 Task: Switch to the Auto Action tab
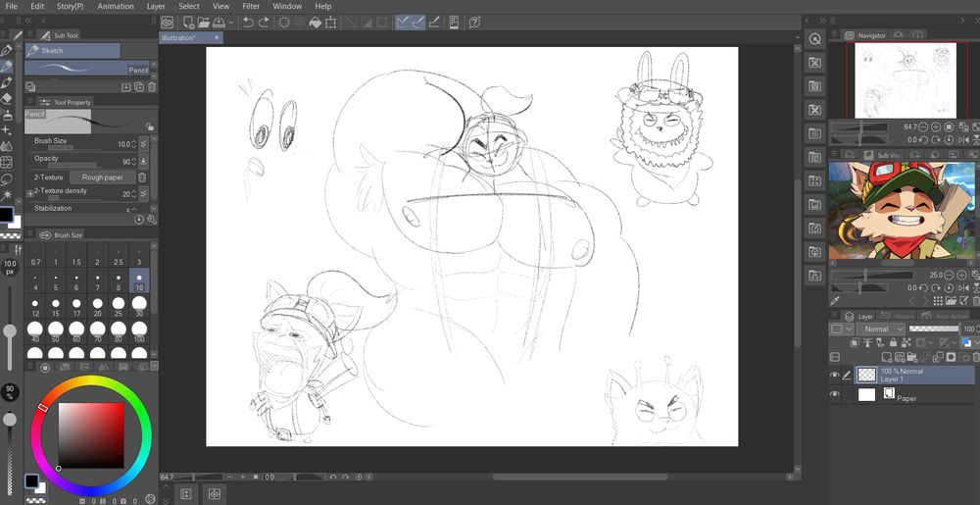pos(947,317)
